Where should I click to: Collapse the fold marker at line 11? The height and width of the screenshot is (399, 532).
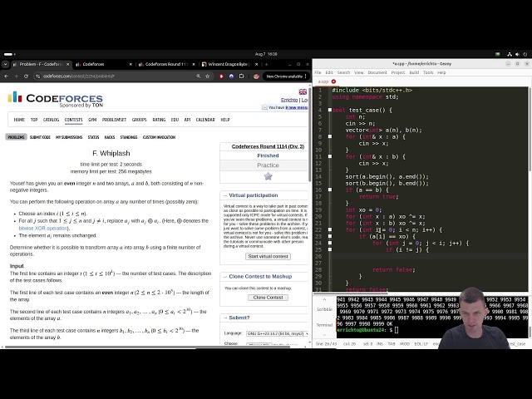click(x=330, y=156)
